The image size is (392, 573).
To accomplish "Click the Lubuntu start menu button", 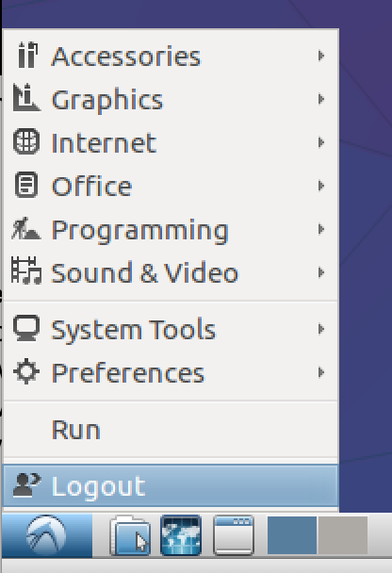I will [47, 535].
